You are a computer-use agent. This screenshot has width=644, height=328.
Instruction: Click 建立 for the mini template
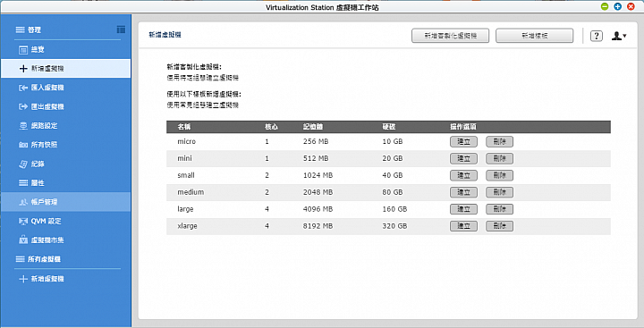tap(463, 158)
